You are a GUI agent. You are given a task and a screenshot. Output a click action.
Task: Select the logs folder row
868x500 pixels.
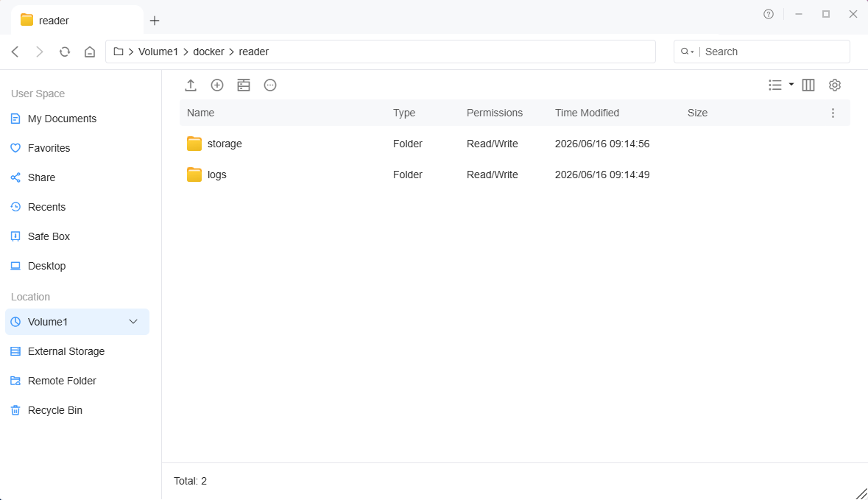(515, 175)
